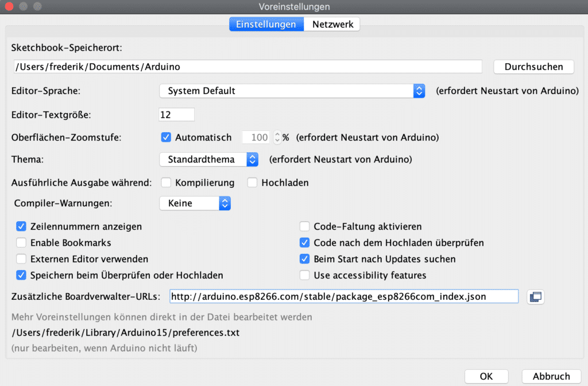Image resolution: width=588 pixels, height=386 pixels.
Task: Click the Oberflächen-Zoomstufe percent stepper arrows
Action: point(277,137)
